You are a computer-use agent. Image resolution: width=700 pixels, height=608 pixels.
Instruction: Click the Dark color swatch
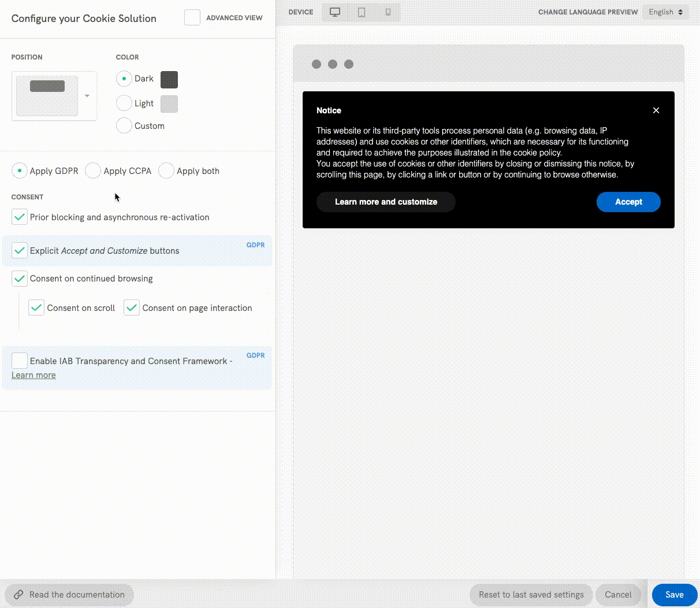pos(169,79)
